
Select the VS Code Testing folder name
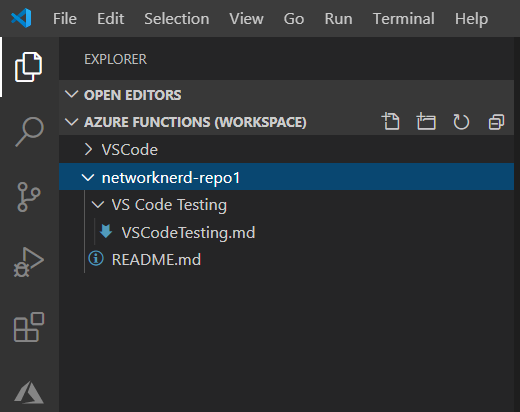coord(169,205)
